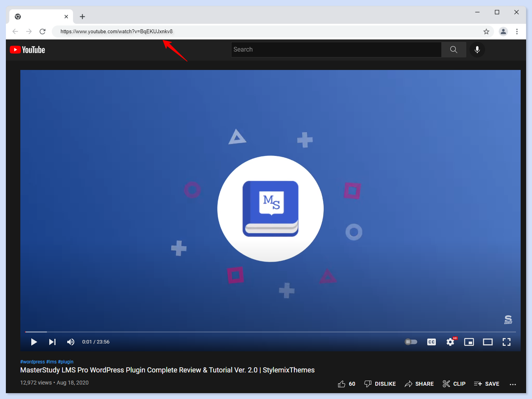Click the 0:01 / 23:56 time display

point(96,342)
